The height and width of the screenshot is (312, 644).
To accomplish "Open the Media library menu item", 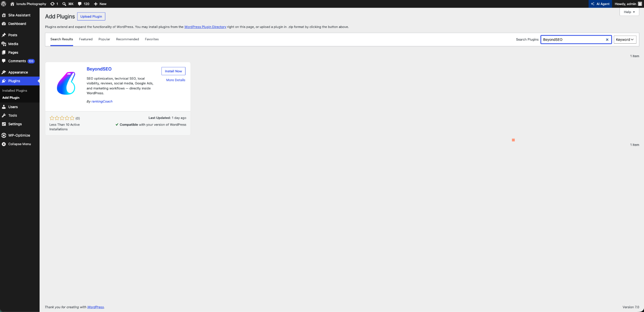I will [x=19, y=44].
